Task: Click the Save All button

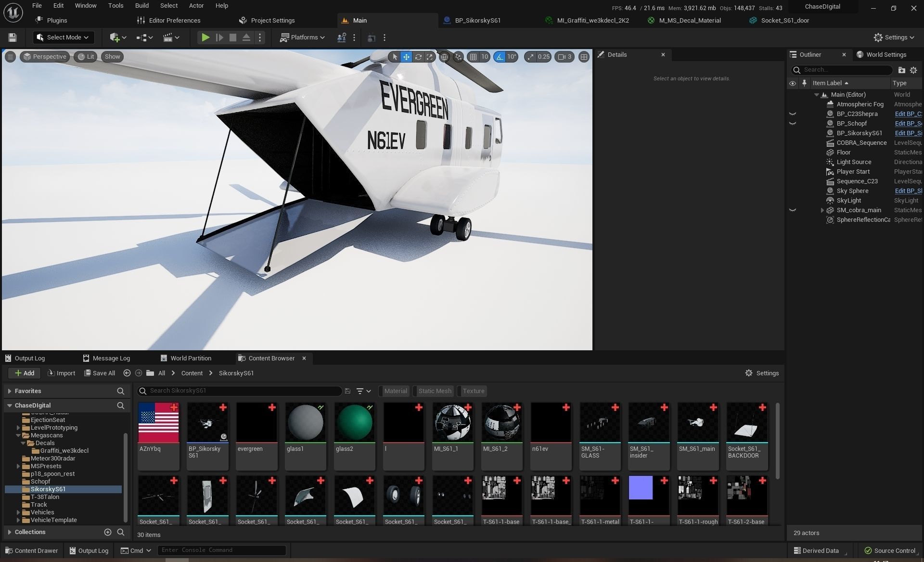Action: (100, 373)
